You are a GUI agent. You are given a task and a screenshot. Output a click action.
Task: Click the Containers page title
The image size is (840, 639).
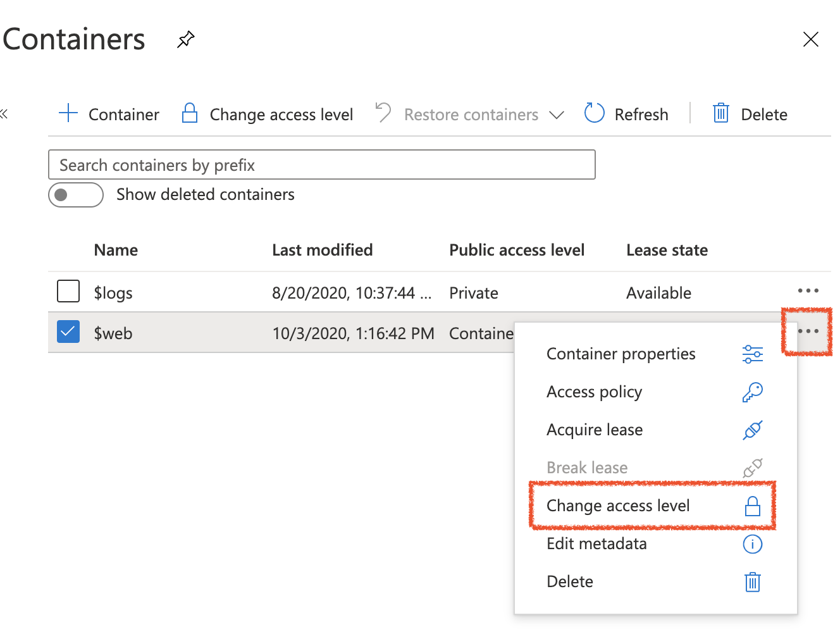74,39
